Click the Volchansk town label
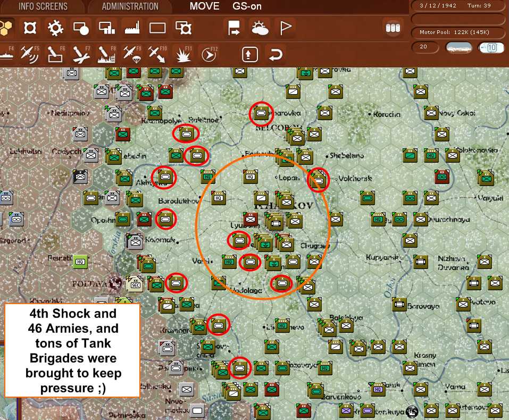 (355, 178)
